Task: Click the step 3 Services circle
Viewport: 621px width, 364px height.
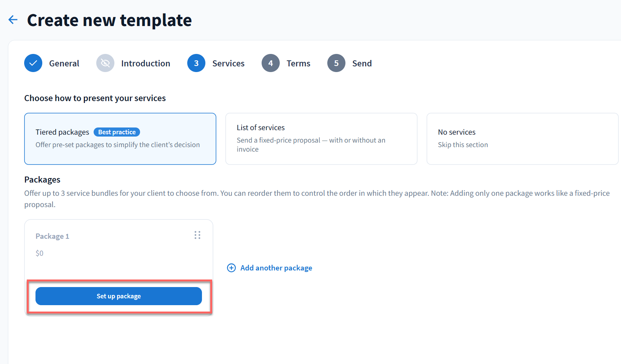Action: [196, 63]
